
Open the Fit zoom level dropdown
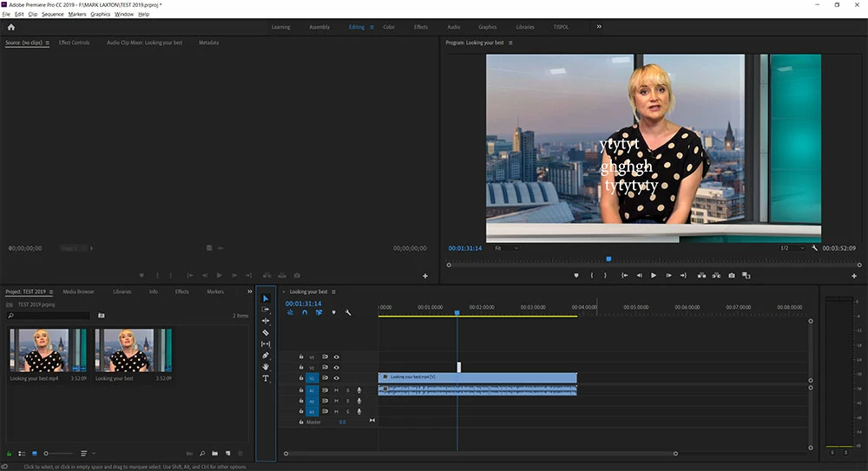(506, 248)
